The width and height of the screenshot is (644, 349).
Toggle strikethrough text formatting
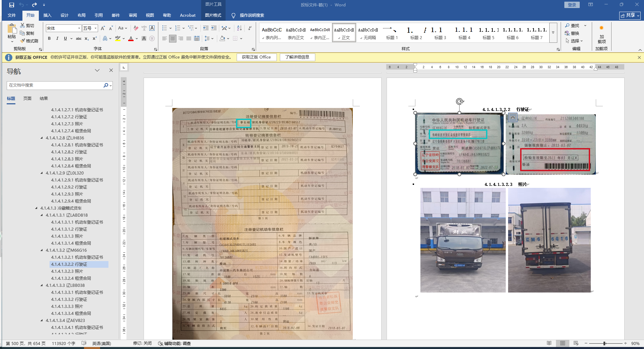click(79, 39)
